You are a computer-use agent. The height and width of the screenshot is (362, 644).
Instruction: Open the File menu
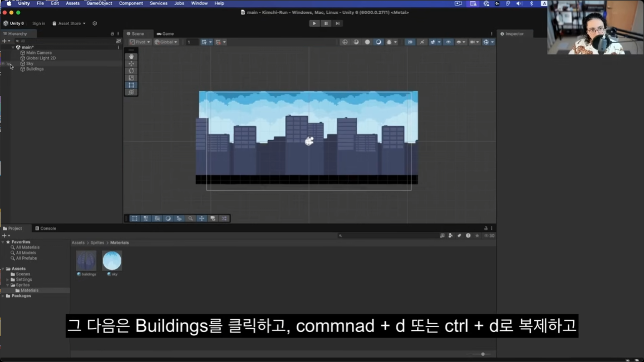[x=40, y=3]
